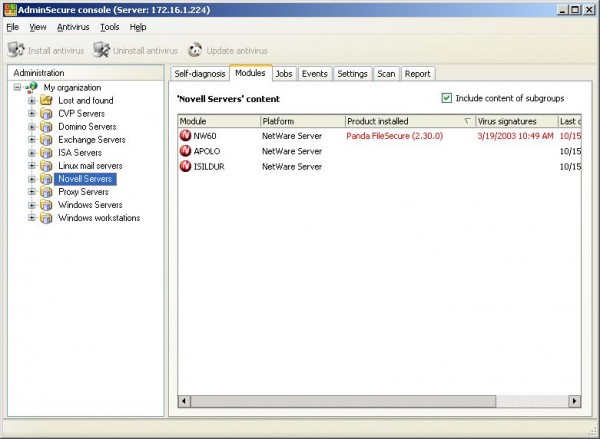Click the Install antivirus toolbar icon
600x439 pixels.
[x=15, y=50]
